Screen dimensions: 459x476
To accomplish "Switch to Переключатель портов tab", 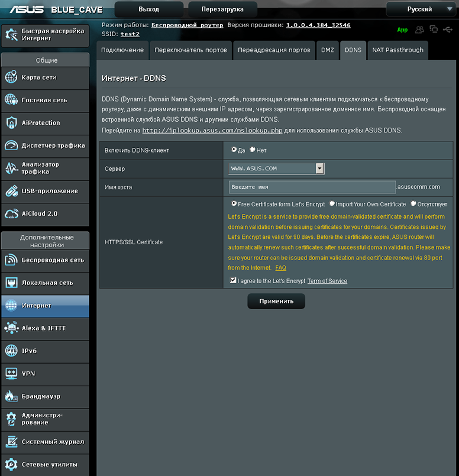I will pyautogui.click(x=190, y=50).
